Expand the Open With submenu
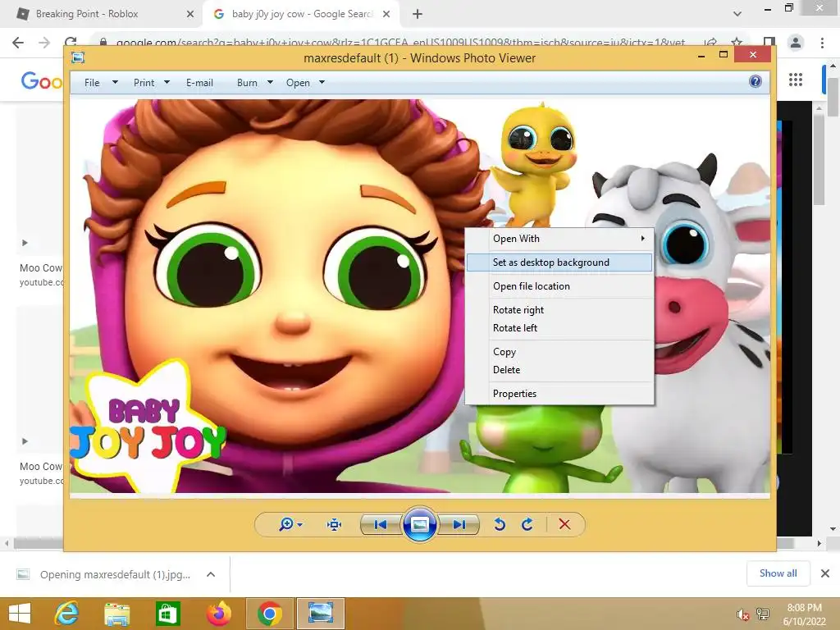 (x=559, y=239)
